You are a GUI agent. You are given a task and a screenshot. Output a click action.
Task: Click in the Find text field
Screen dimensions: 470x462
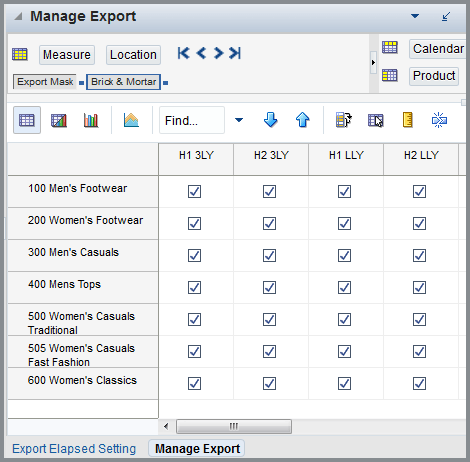192,120
